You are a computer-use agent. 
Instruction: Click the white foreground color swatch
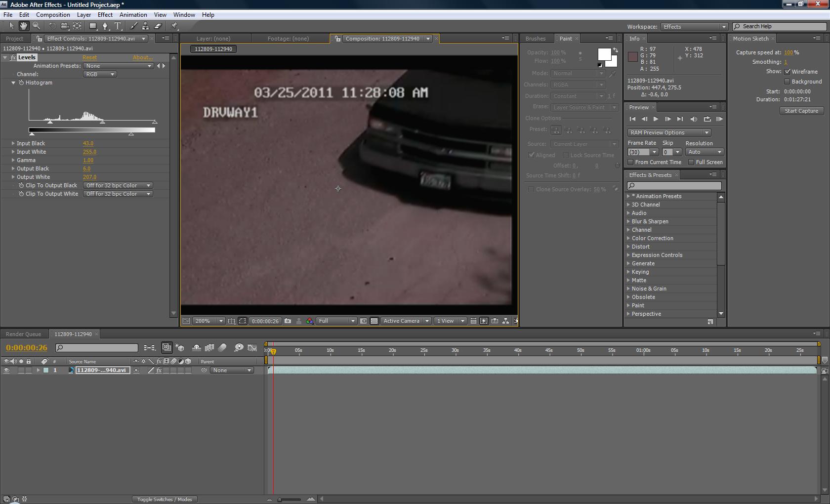(604, 54)
